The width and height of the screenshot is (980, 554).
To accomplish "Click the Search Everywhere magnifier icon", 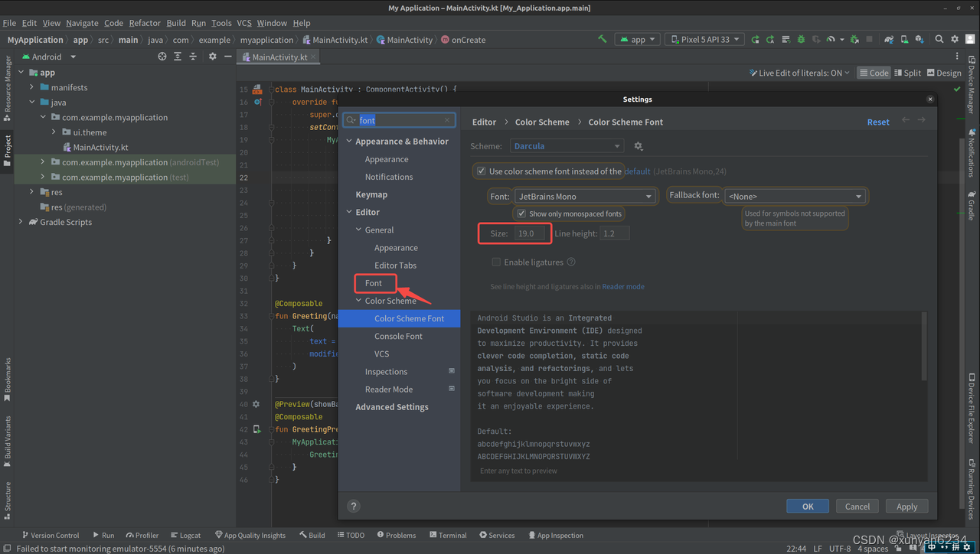I will 939,39.
